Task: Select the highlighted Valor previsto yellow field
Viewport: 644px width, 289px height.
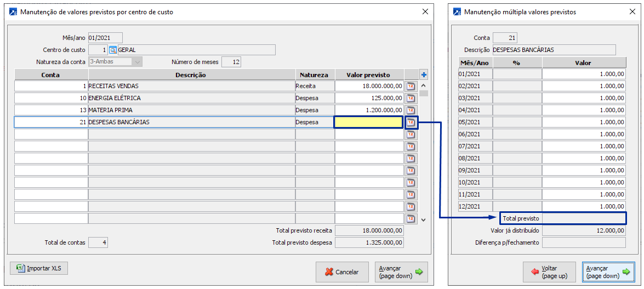Action: pos(368,122)
